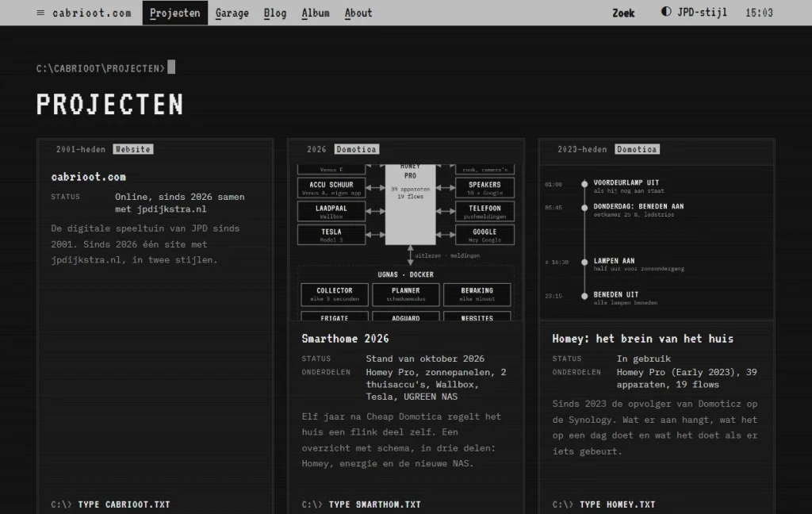This screenshot has height=514, width=812.
Task: Select the Projecten nav tab
Action: click(175, 13)
